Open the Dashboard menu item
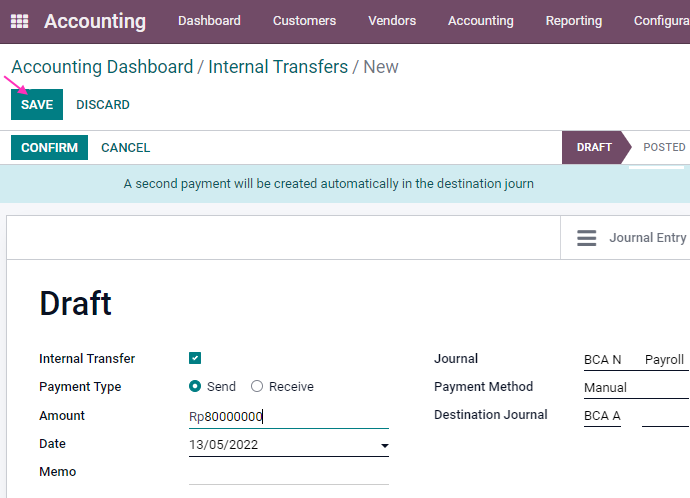This screenshot has width=690, height=498. pyautogui.click(x=209, y=21)
